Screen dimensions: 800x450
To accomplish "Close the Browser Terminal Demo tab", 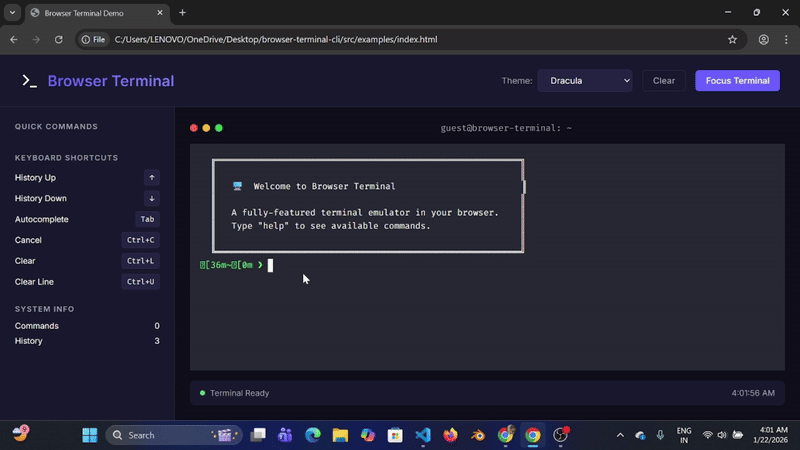I will coord(160,13).
